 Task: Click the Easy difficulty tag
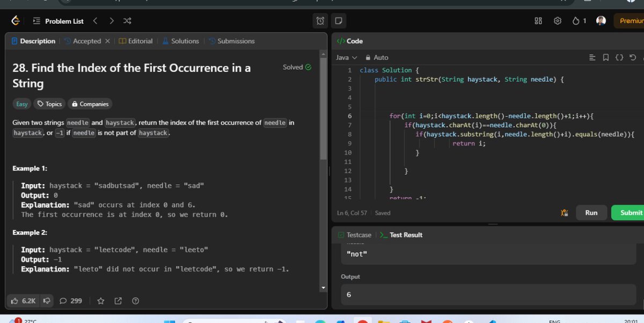coord(22,104)
